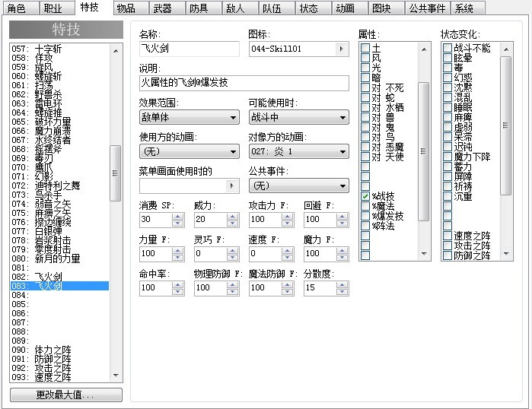Select empty skill slot 084

click(x=59, y=295)
